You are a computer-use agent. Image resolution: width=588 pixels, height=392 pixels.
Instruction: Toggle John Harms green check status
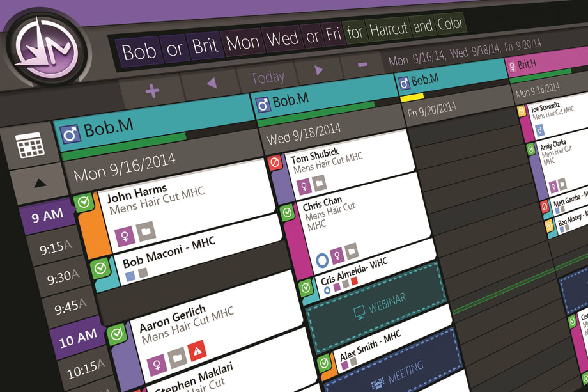84,203
